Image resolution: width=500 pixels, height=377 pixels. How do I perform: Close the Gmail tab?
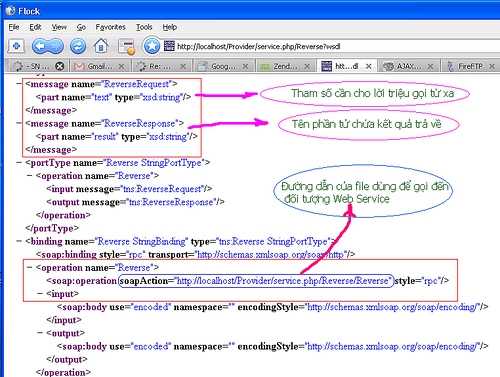tap(121, 67)
